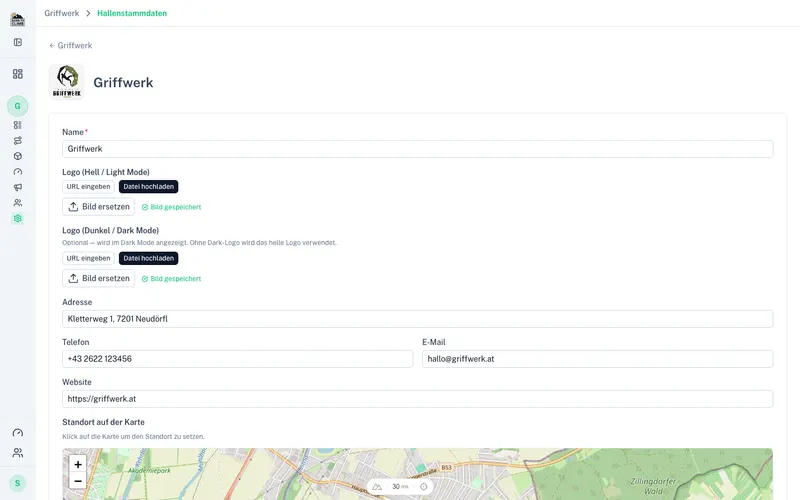Open the bottom gauge icon in sidebar
800x500 pixels.
pos(18,433)
